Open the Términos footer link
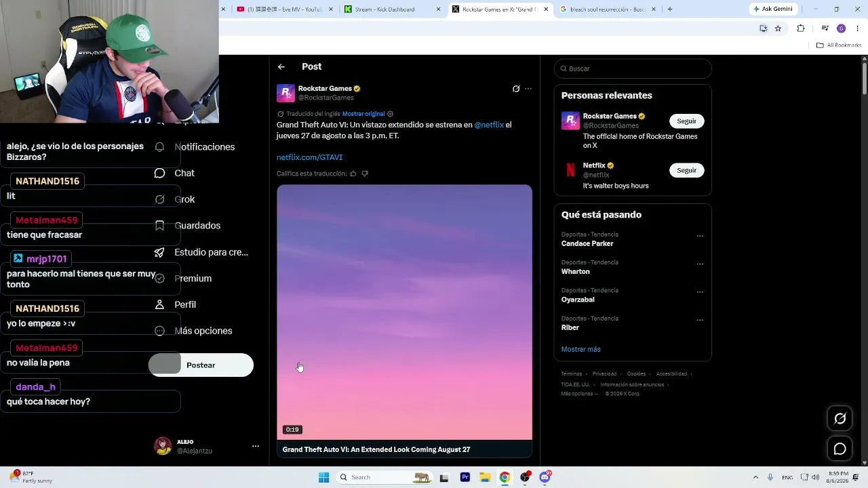Image resolution: width=868 pixels, height=488 pixels. 571,374
